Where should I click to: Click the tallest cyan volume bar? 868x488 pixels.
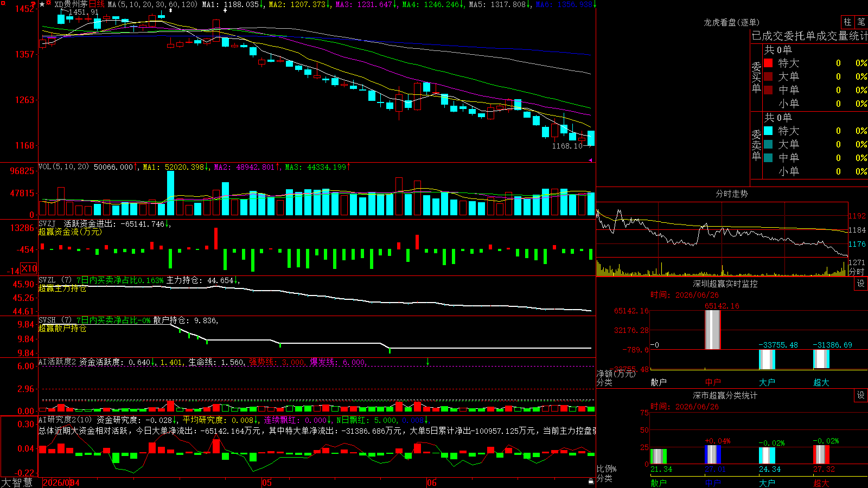[170, 193]
